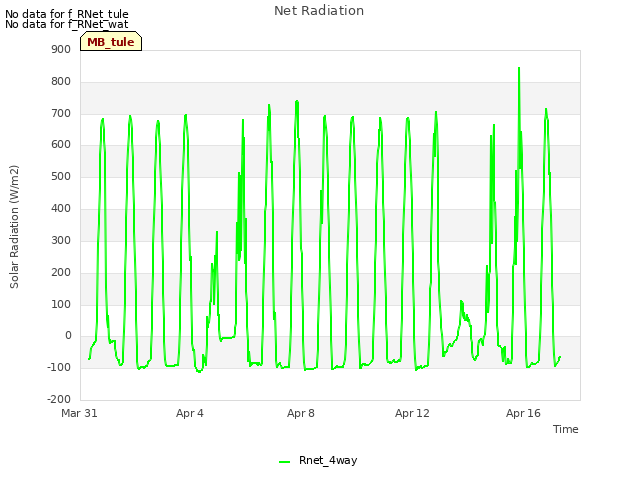Click the Rnet_4way legend entry
Image resolution: width=640 pixels, height=480 pixels.
(318, 460)
